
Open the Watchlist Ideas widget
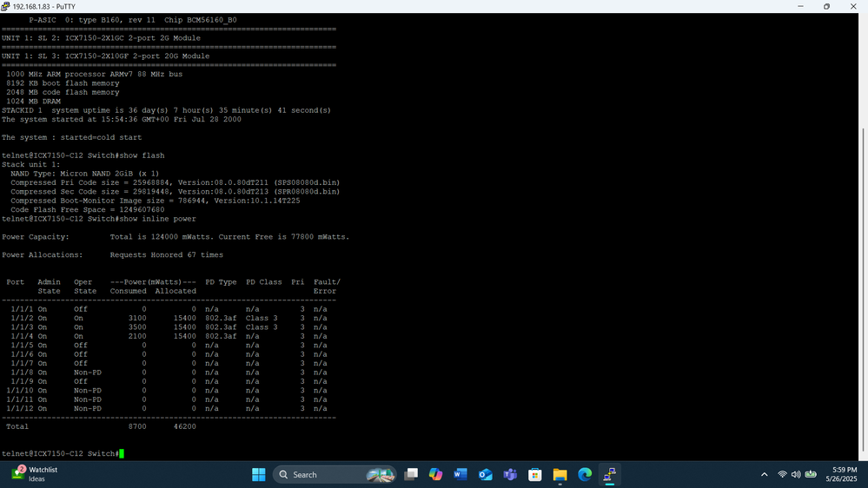pos(36,474)
